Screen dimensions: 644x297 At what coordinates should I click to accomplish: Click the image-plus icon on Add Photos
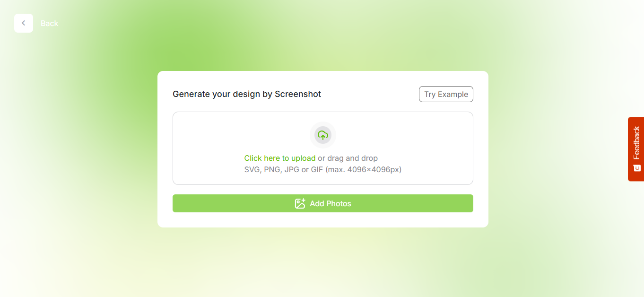pos(300,203)
